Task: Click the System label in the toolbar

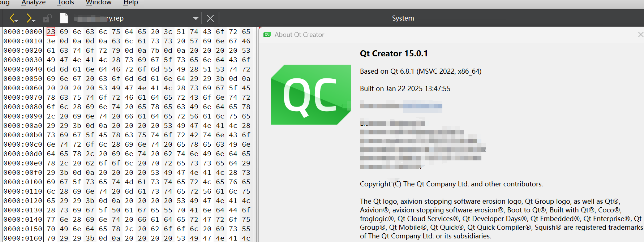Action: 403,18
